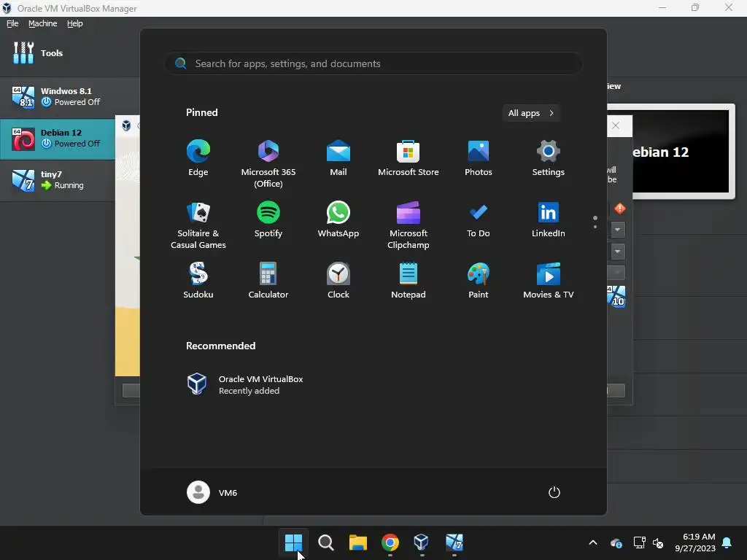Launch Solitaire & Casual Games
The height and width of the screenshot is (560, 747).
pyautogui.click(x=198, y=225)
